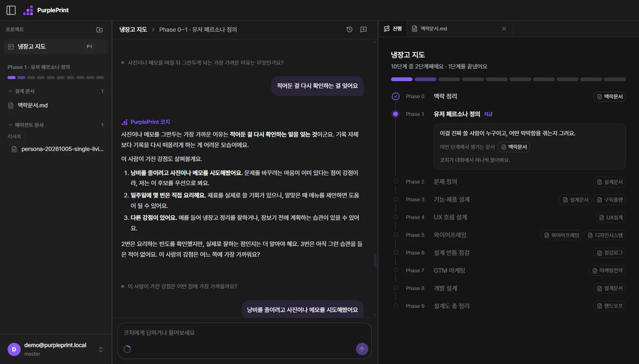
Task: Click the 맥락문서.md file icon in sidebar
Action: [11, 106]
